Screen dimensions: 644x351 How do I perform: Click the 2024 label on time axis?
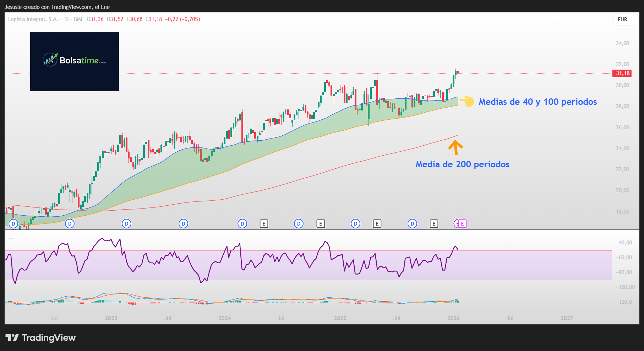pyautogui.click(x=224, y=318)
